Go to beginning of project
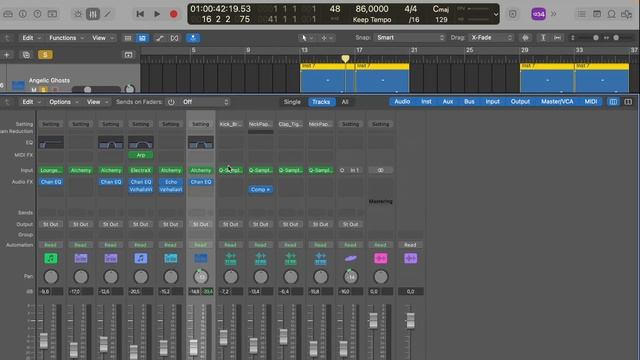The image size is (640, 360). tap(140, 14)
